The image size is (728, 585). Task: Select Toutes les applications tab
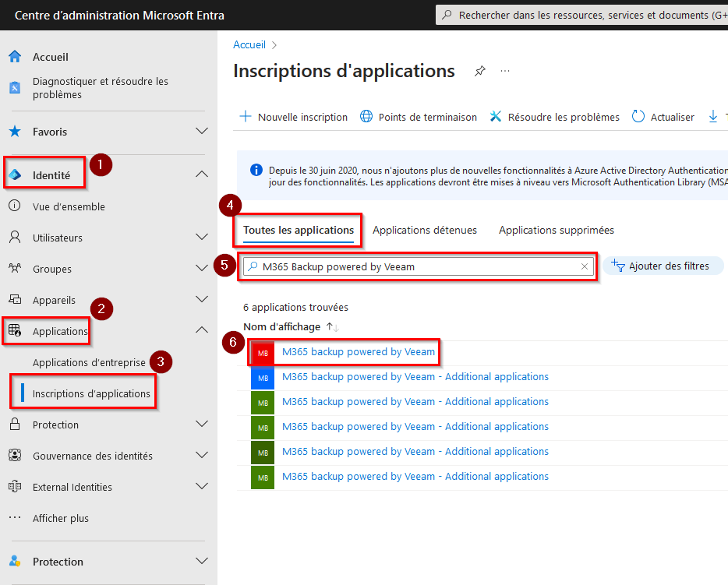pyautogui.click(x=299, y=230)
